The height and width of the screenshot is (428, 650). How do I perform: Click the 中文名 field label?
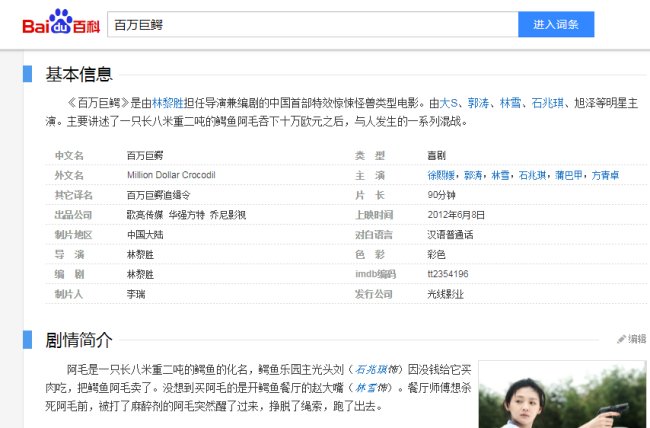(x=69, y=156)
